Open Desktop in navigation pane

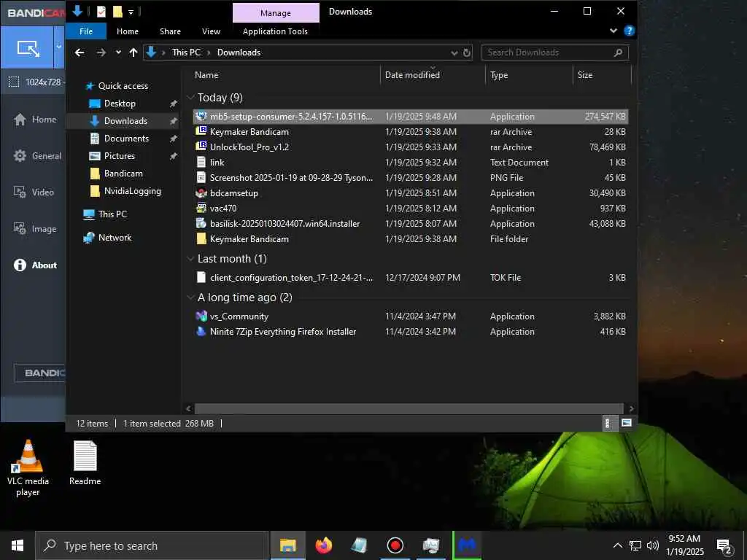(x=120, y=104)
